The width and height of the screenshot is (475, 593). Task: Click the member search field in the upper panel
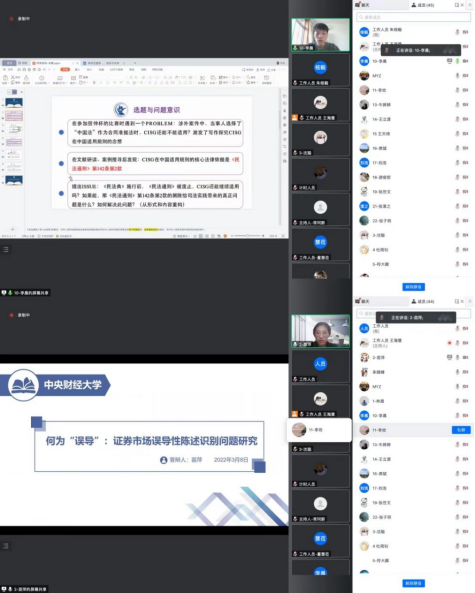(x=413, y=17)
